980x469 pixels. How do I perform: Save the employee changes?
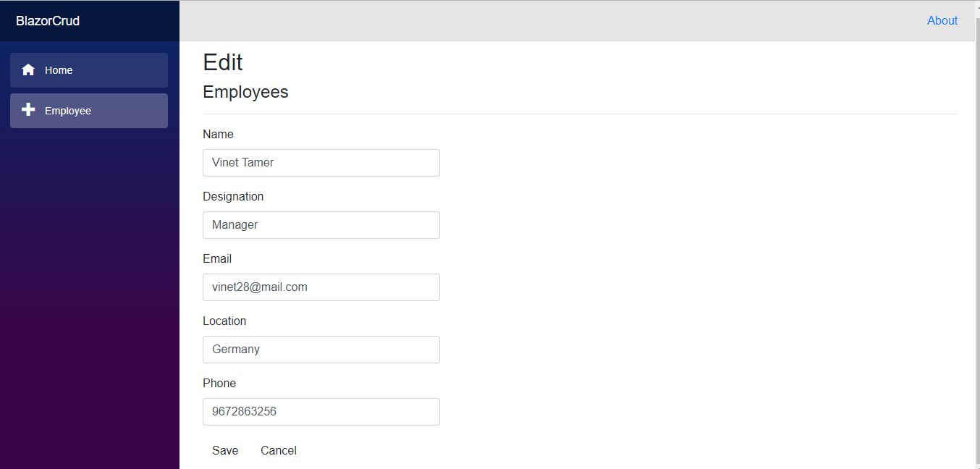pyautogui.click(x=225, y=450)
